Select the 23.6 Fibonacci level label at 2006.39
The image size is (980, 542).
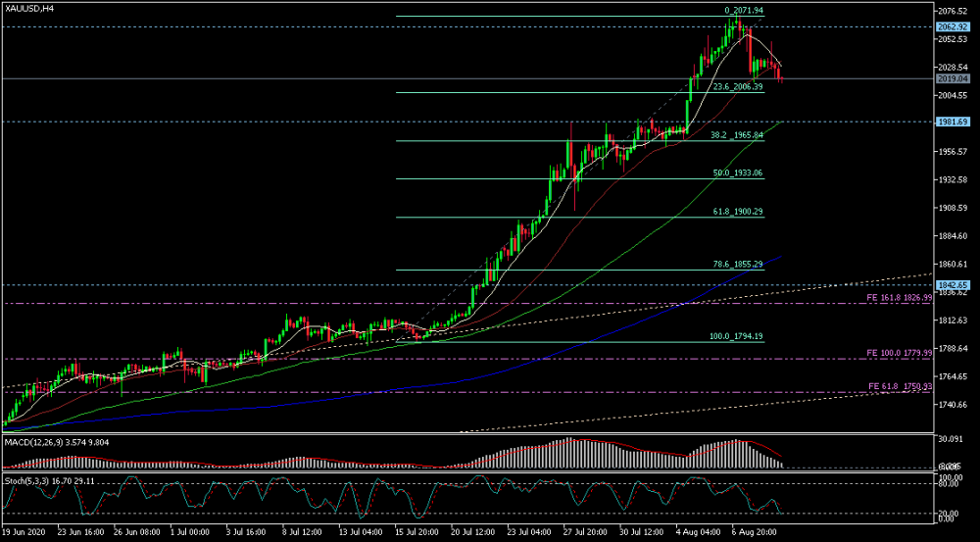pyautogui.click(x=738, y=87)
